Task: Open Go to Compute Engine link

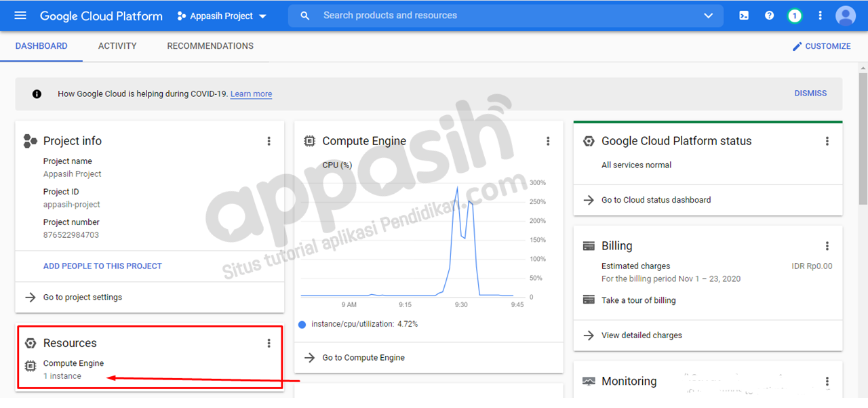Action: [x=363, y=358]
